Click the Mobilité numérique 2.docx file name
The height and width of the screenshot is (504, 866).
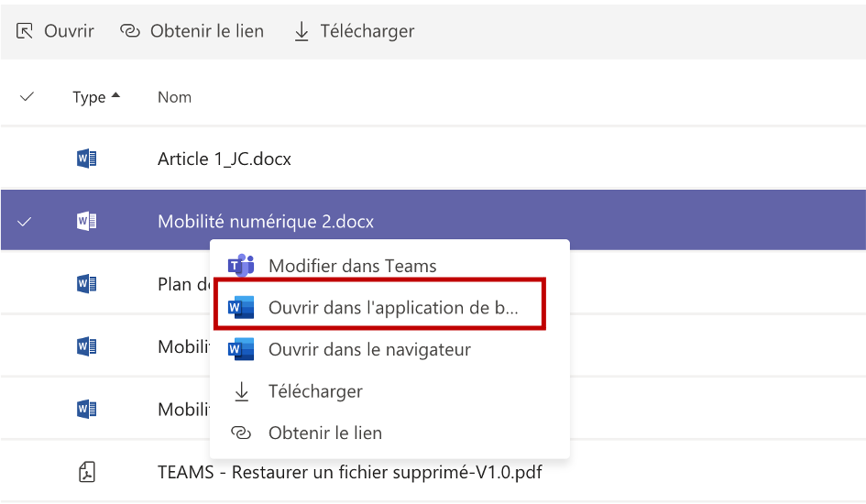tap(266, 221)
